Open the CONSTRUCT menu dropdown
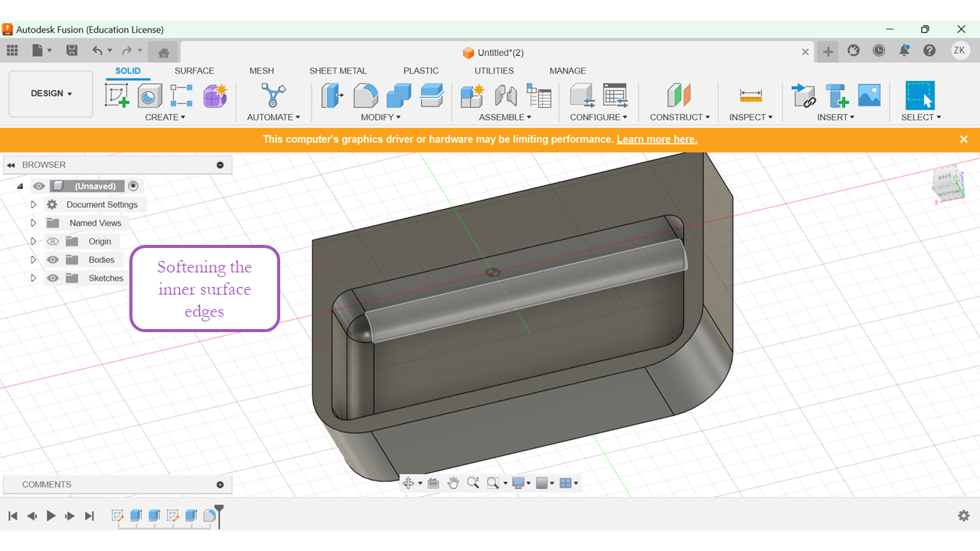Image resolution: width=980 pixels, height=551 pixels. [x=680, y=117]
